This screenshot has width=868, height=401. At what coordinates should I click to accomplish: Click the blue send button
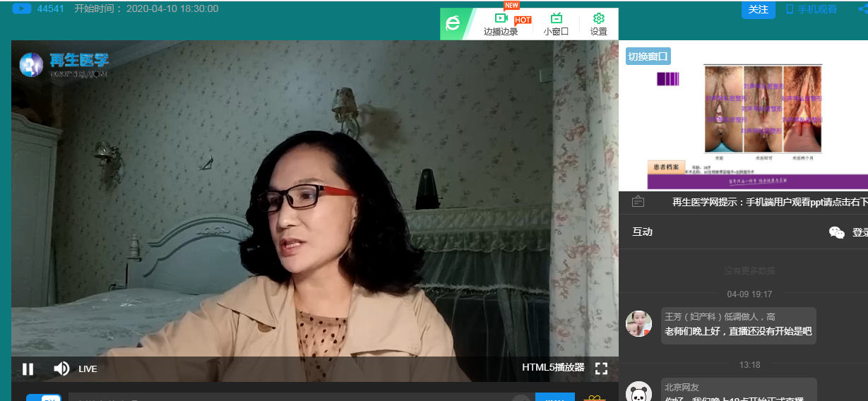[555, 397]
